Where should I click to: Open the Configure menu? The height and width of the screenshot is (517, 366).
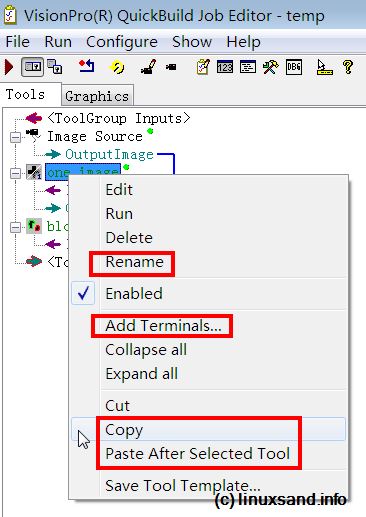pyautogui.click(x=122, y=42)
